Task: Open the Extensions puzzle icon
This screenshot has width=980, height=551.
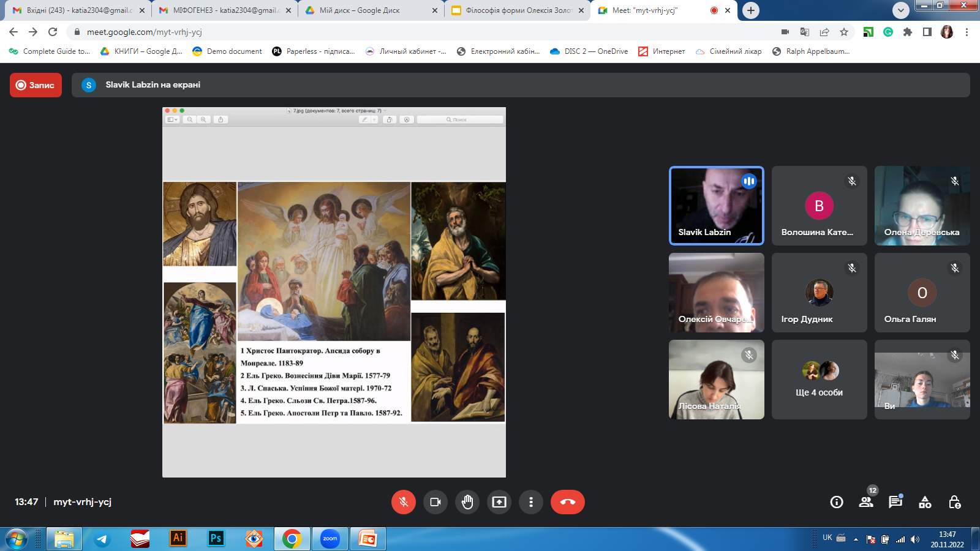Action: point(908,32)
